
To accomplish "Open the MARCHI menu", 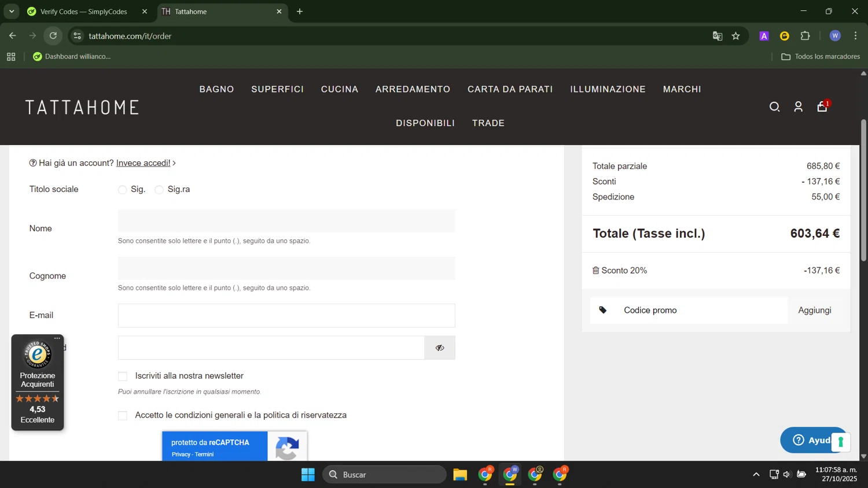I will (x=682, y=89).
